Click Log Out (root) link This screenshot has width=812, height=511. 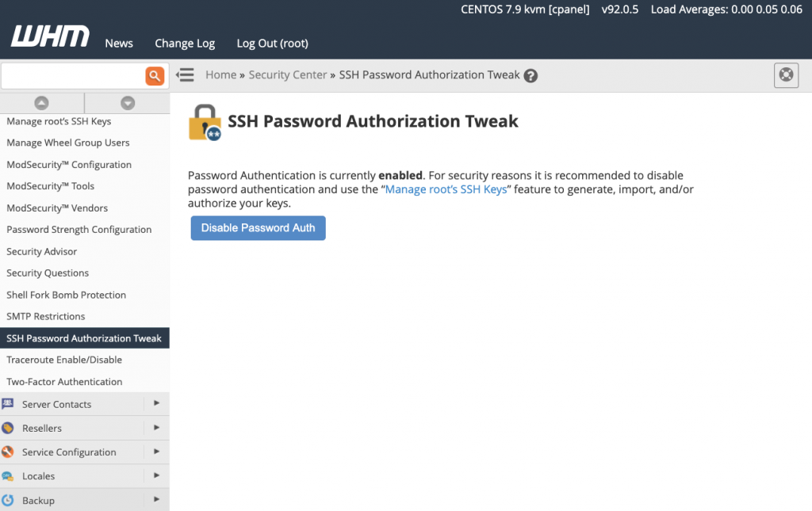pos(272,44)
